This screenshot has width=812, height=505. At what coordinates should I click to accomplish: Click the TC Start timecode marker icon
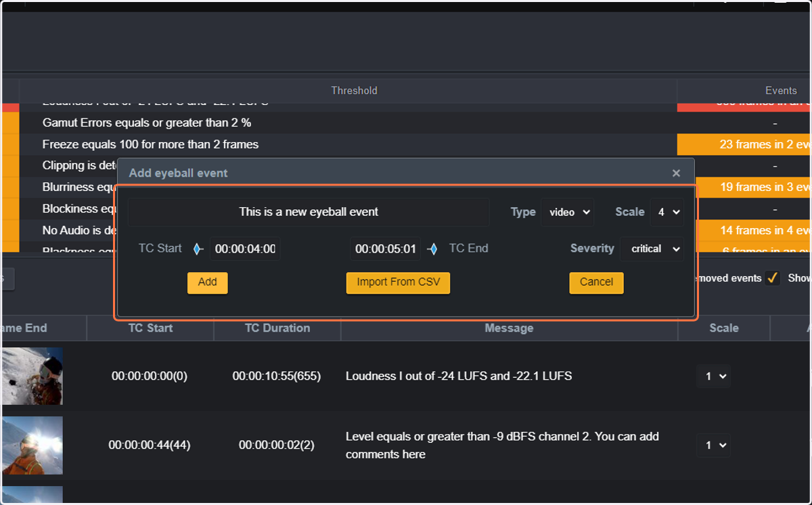point(198,249)
